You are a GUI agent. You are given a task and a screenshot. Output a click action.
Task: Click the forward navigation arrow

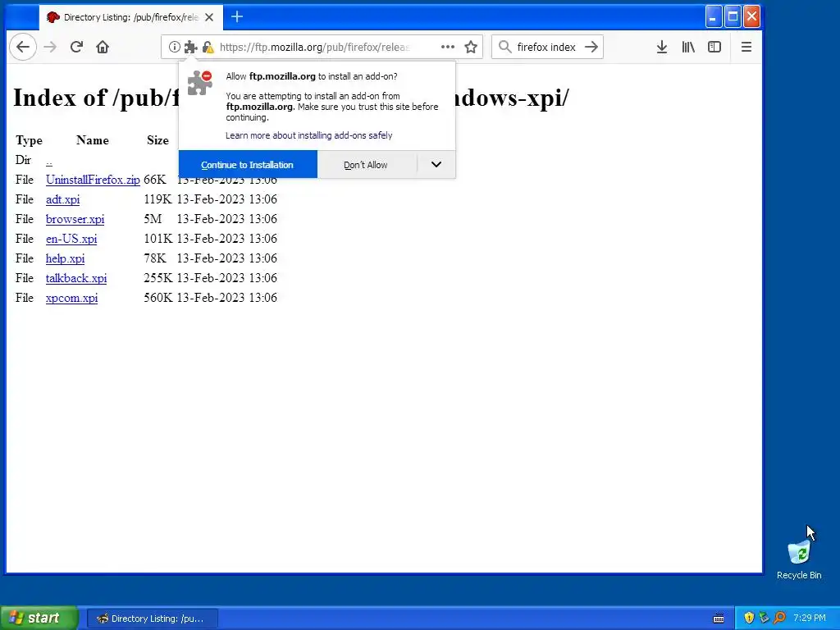click(x=50, y=47)
